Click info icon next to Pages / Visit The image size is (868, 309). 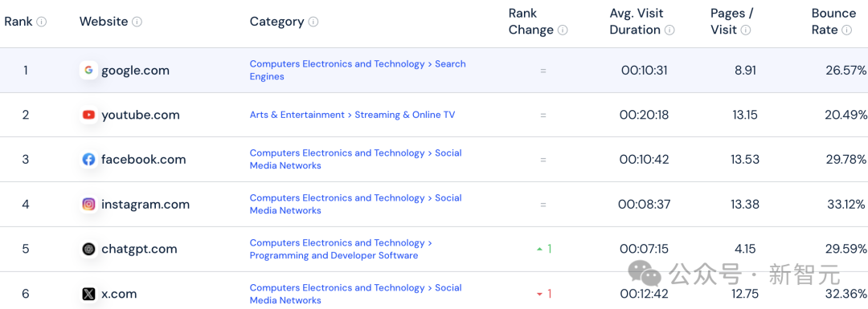coord(746,30)
